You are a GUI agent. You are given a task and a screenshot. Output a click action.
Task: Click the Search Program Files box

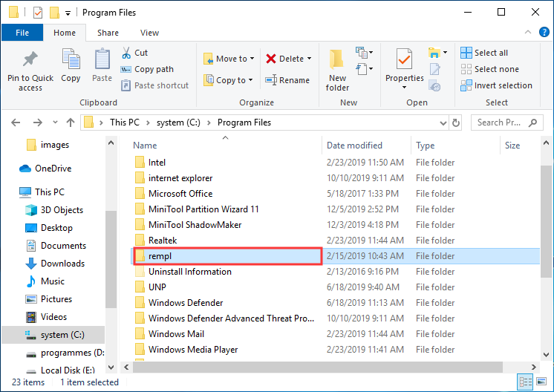pyautogui.click(x=506, y=122)
